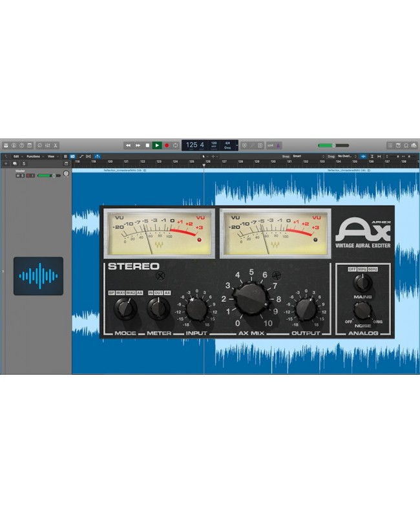Toggle the global Solo S button

click(x=23, y=163)
